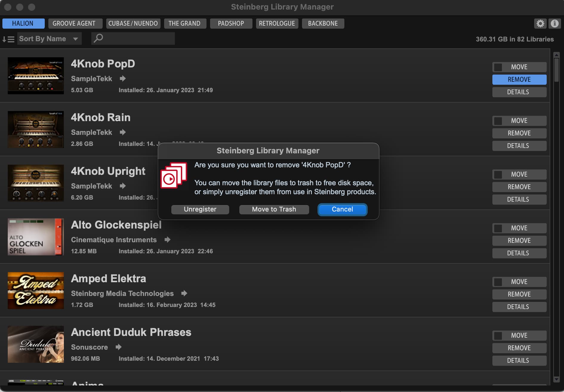Select the 4Knob Upright thumbnail
Viewport: 564px width, 392px height.
coord(36,183)
